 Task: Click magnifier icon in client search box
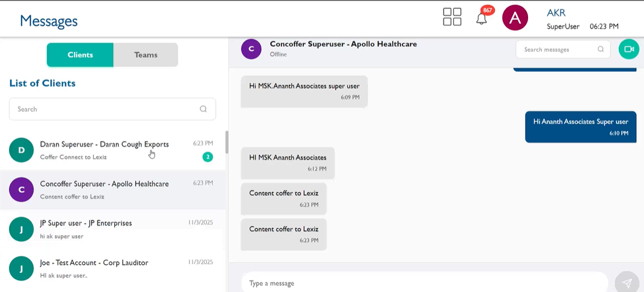(203, 109)
